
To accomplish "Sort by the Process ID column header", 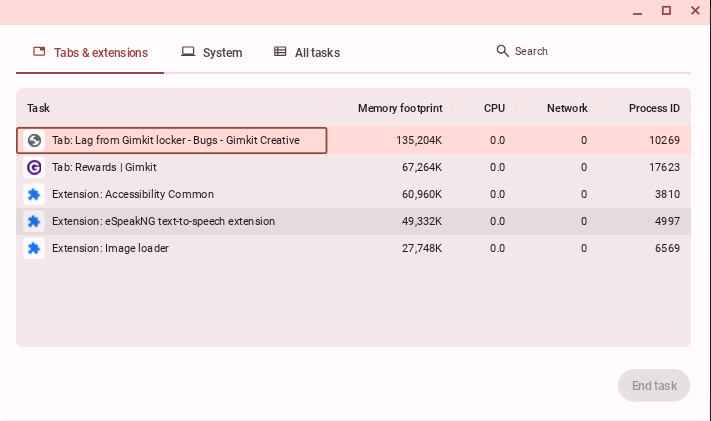I will tap(654, 108).
